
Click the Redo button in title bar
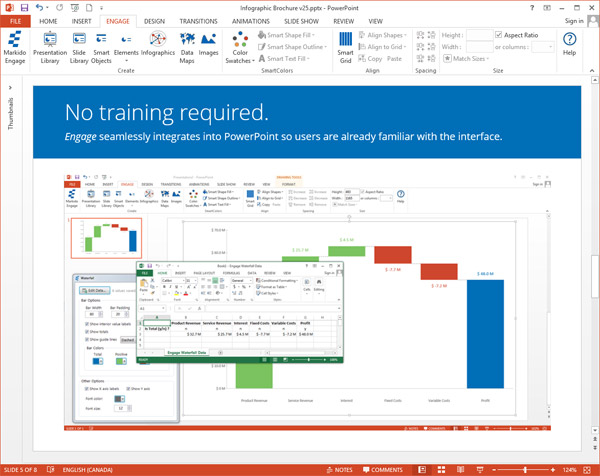(x=59, y=8)
